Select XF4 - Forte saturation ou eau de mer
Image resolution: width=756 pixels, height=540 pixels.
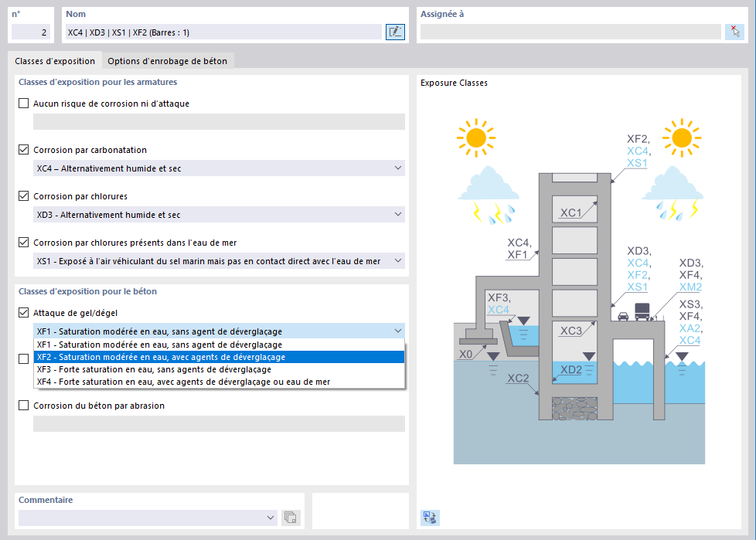[219, 382]
